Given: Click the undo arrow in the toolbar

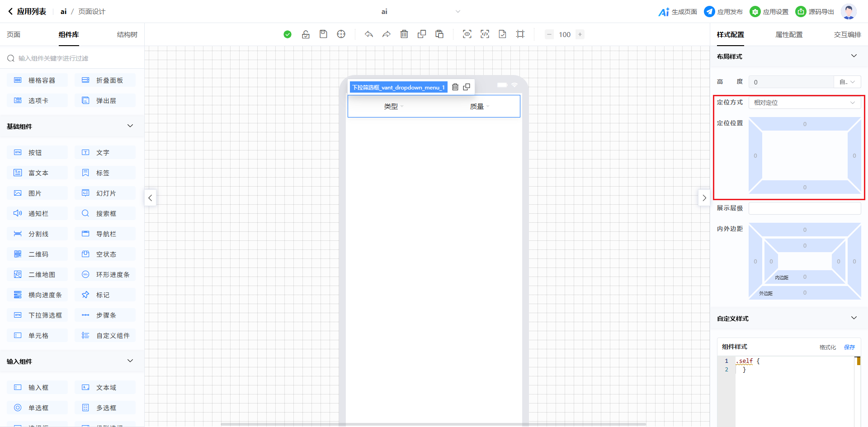Looking at the screenshot, I should 369,34.
